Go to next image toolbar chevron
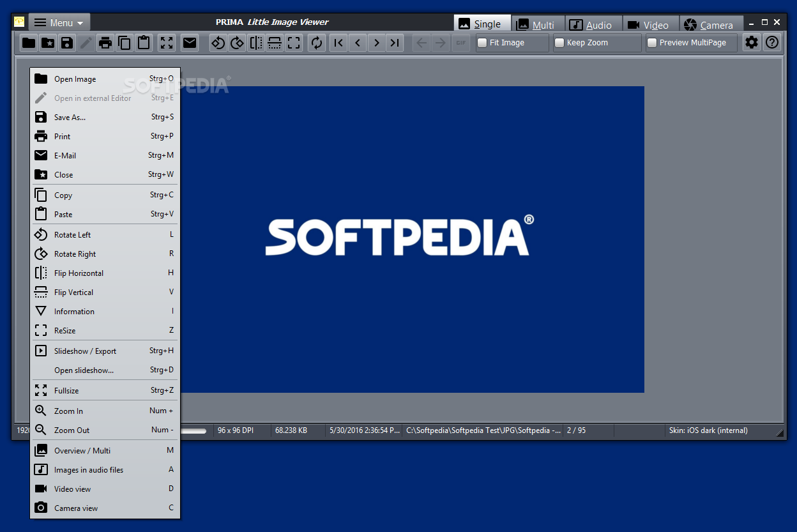This screenshot has width=797, height=532. [x=377, y=43]
